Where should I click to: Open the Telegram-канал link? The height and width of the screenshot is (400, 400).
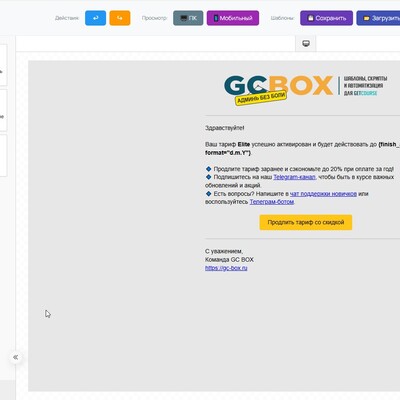294,177
